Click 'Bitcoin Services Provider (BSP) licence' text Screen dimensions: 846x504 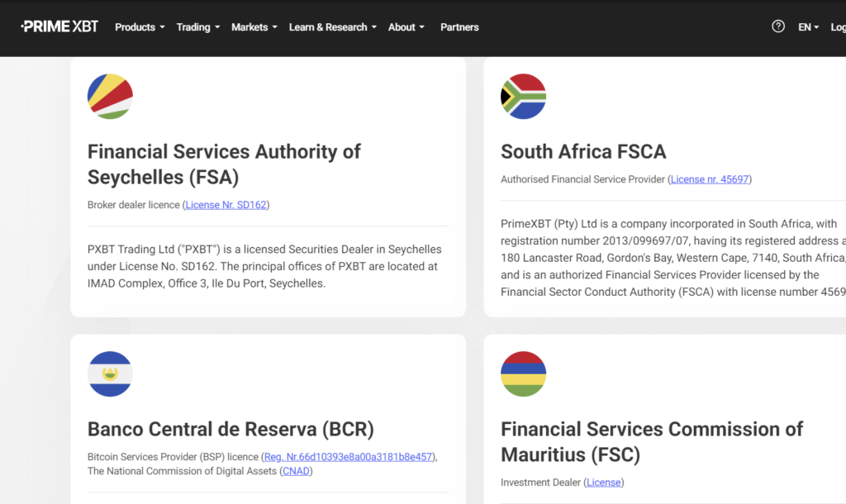point(173,457)
